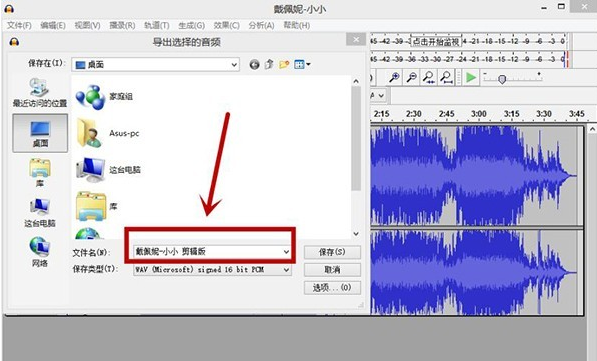Screen dimensions: 597x361
Task: Click the Audacity headphone icon in title bar
Action: (x=9, y=8)
